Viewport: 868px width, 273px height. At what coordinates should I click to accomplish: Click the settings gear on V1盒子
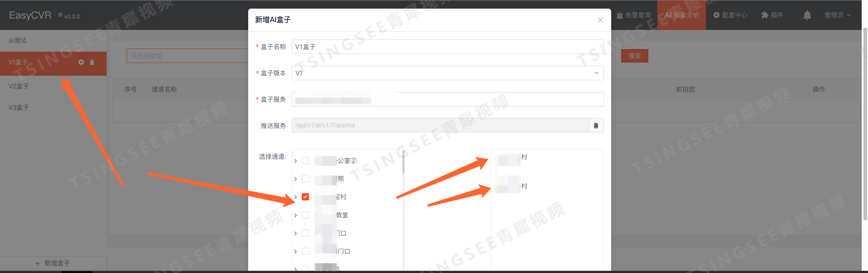[81, 62]
